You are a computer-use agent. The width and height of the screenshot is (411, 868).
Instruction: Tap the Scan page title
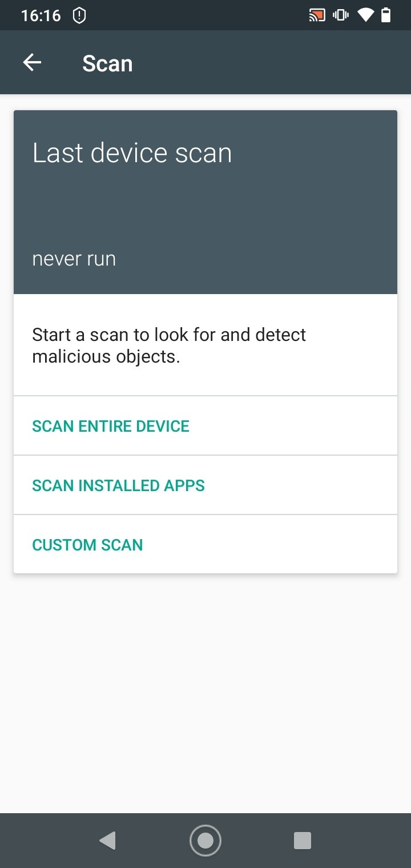(107, 63)
